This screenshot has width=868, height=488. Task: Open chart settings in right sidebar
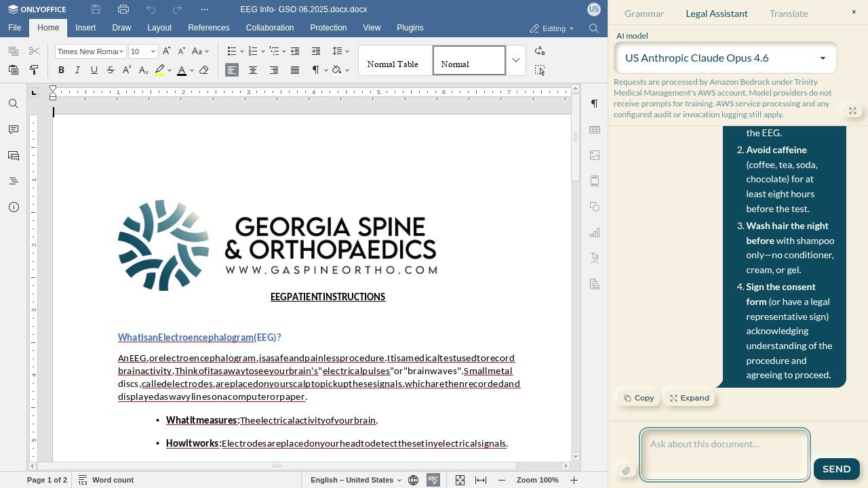(595, 232)
